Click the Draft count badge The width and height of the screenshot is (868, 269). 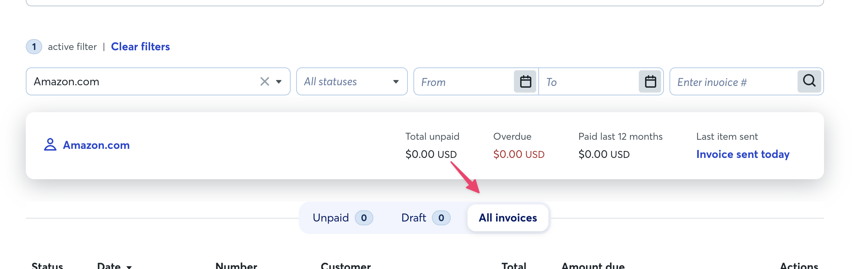pos(441,218)
